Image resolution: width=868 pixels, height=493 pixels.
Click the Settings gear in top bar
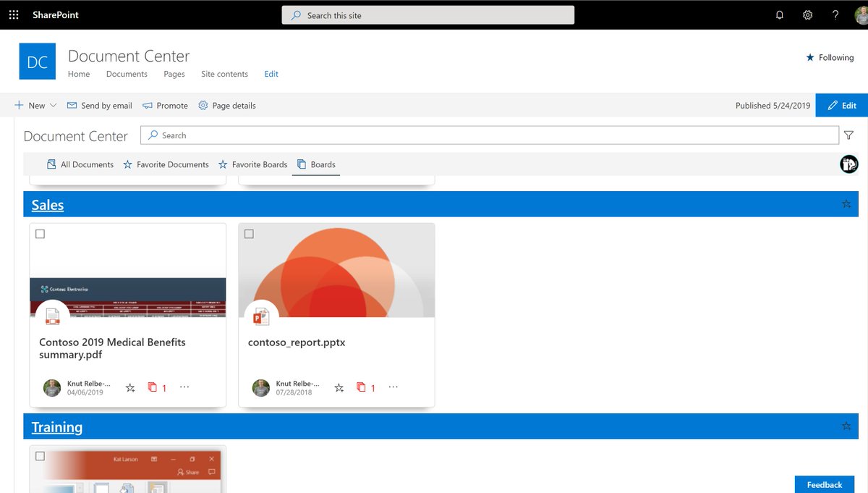coord(807,14)
